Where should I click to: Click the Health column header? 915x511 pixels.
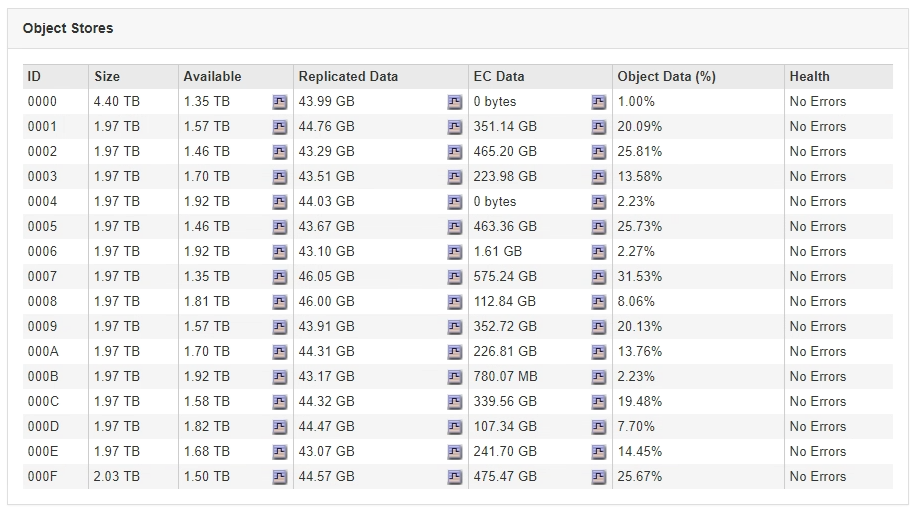[x=809, y=76]
